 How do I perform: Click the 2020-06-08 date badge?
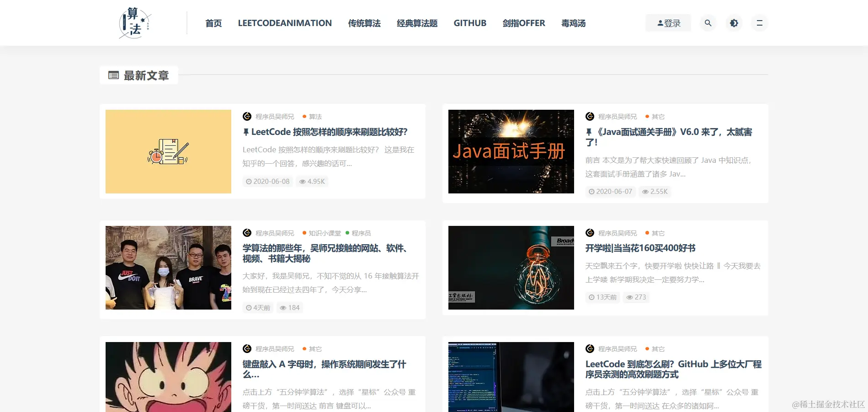[268, 182]
